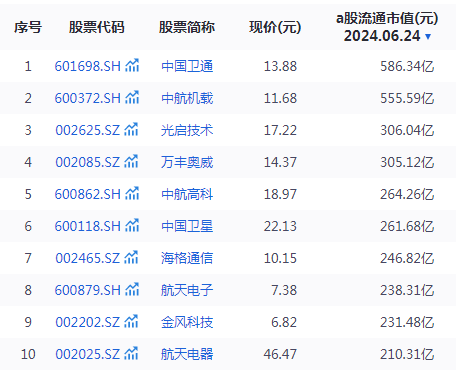Open chart icon beside 002085.SZ
459x372 pixels.
[x=131, y=162]
